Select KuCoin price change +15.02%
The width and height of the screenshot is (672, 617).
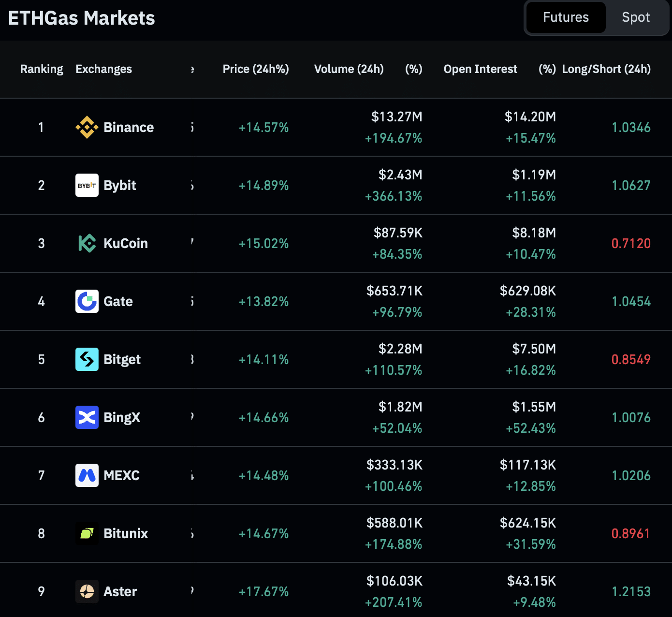pos(263,243)
